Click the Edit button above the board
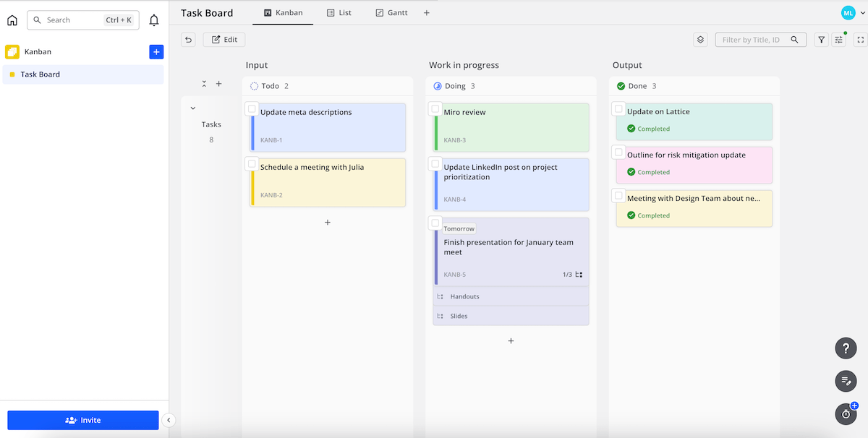The image size is (868, 438). (224, 39)
